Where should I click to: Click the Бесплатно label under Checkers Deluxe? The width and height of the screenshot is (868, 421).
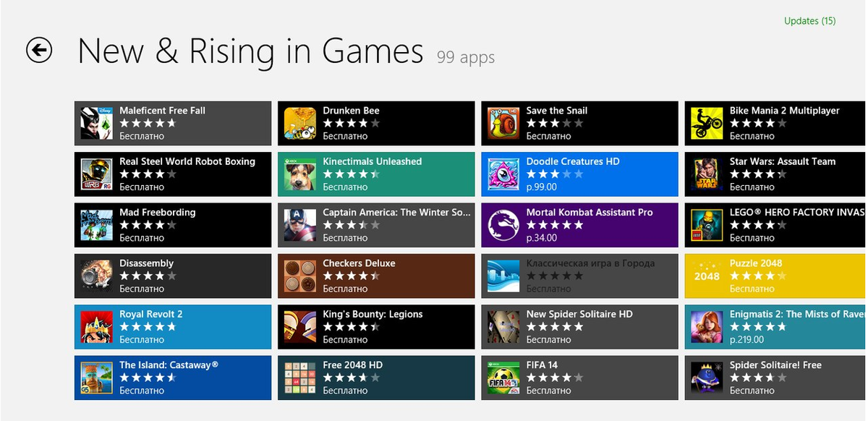coord(345,289)
